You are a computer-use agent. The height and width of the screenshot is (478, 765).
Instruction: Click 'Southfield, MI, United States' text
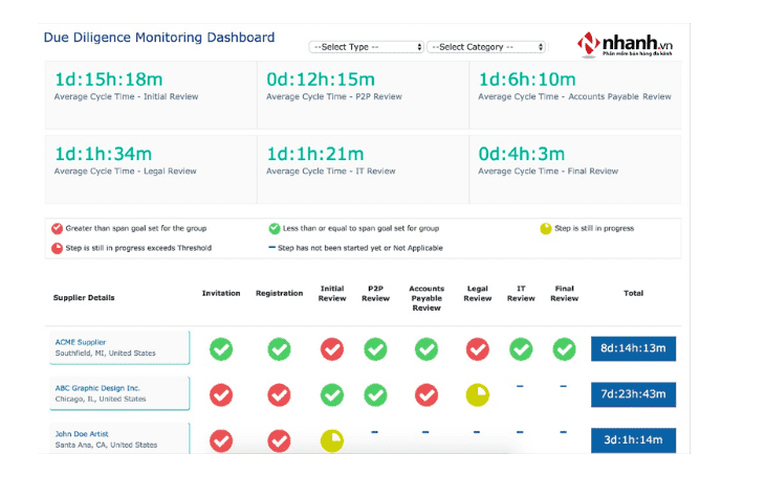point(105,353)
